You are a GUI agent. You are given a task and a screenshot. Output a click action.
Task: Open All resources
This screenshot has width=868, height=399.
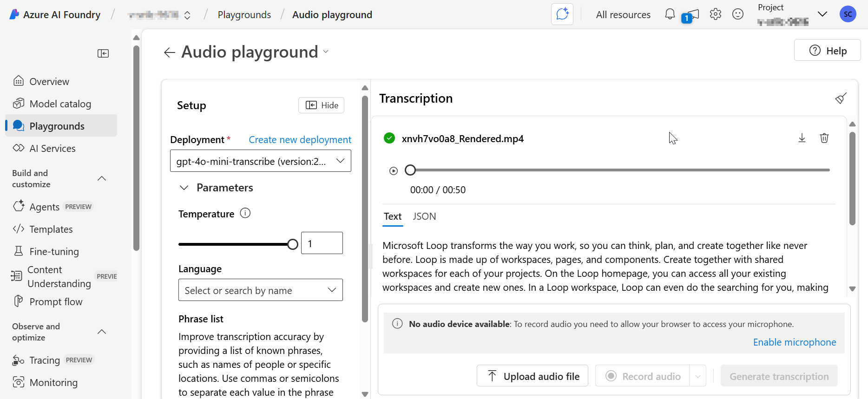click(x=623, y=15)
